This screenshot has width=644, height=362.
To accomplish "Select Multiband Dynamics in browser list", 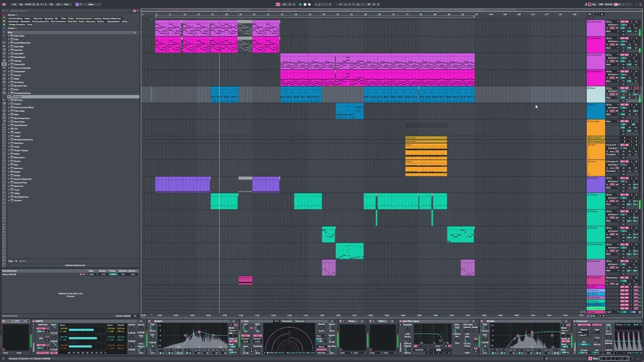I will point(24,139).
